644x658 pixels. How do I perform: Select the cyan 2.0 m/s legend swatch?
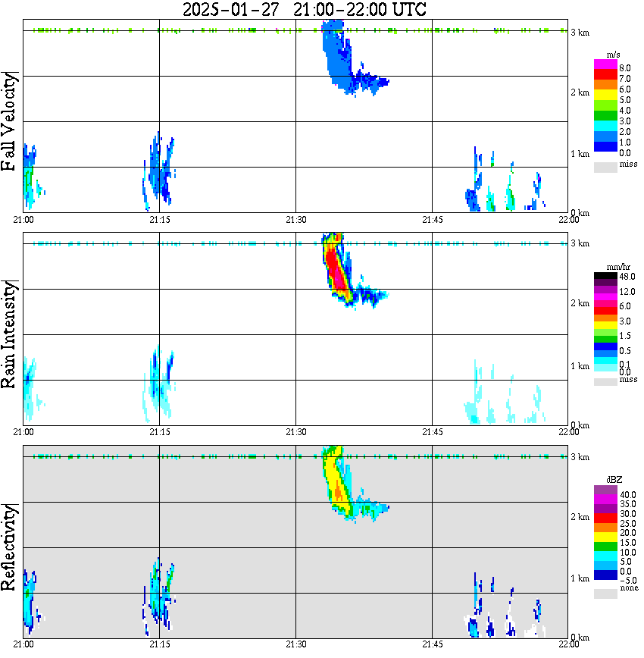click(605, 127)
